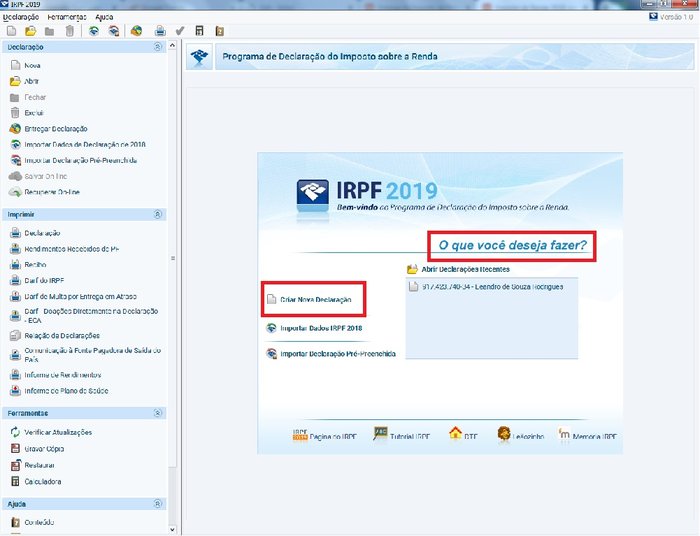Open the Ajuda menu
The width and height of the screenshot is (700, 536).
pos(104,17)
